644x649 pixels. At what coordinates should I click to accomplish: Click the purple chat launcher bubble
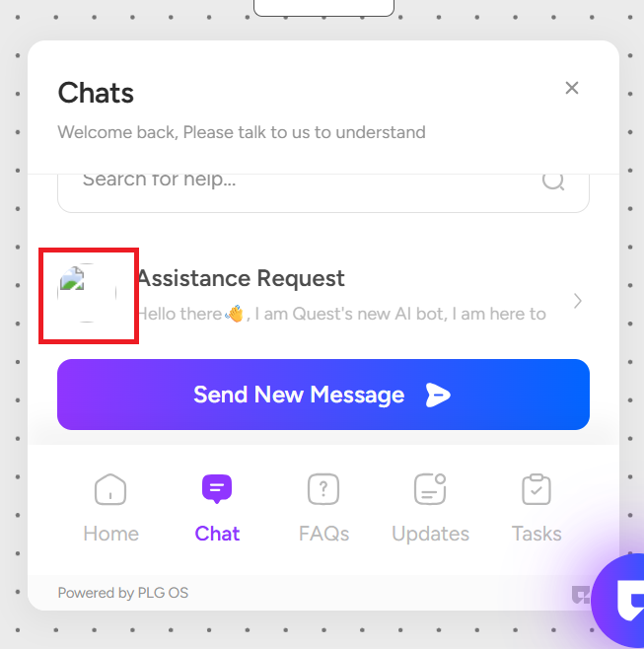[x=619, y=600]
